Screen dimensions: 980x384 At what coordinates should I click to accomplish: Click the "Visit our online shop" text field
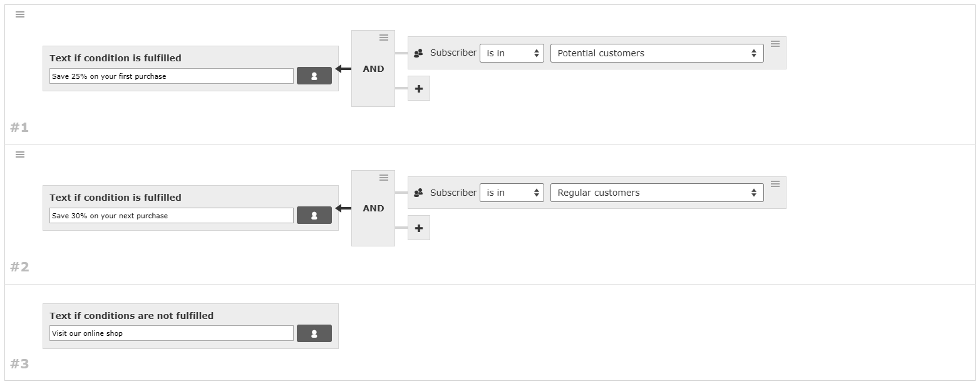point(172,333)
